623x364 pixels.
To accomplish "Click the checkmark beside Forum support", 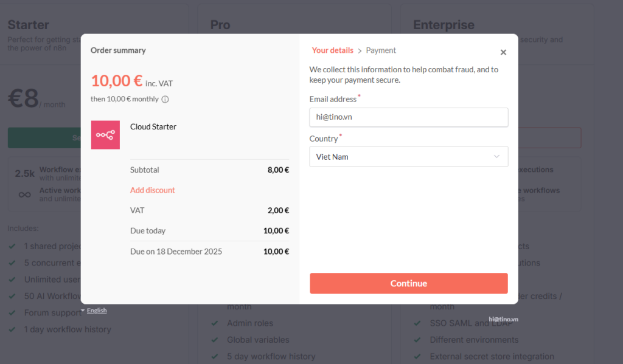I will [12, 313].
